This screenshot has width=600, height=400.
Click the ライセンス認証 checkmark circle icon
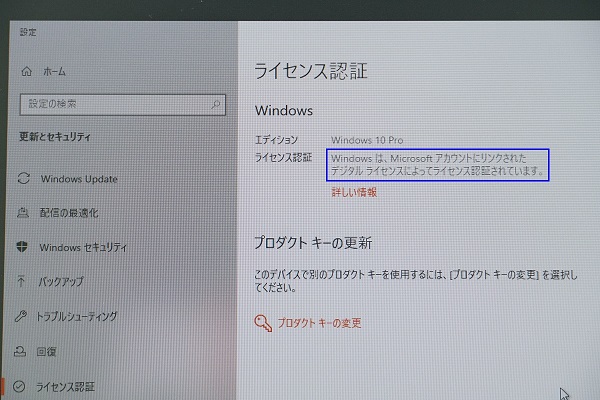pos(19,387)
